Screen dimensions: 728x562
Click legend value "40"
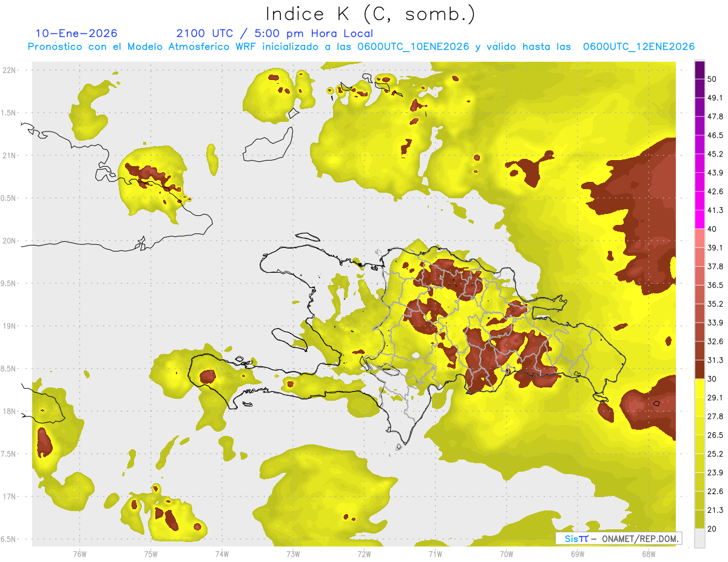pyautogui.click(x=713, y=229)
